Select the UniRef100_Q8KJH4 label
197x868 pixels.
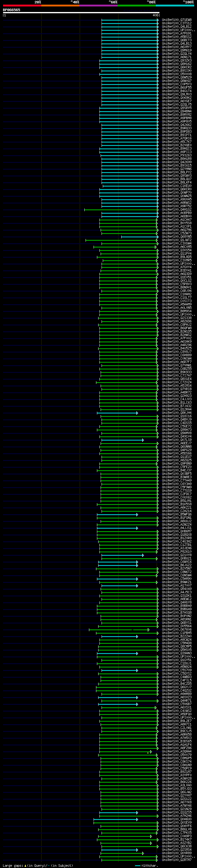tap(177, 413)
